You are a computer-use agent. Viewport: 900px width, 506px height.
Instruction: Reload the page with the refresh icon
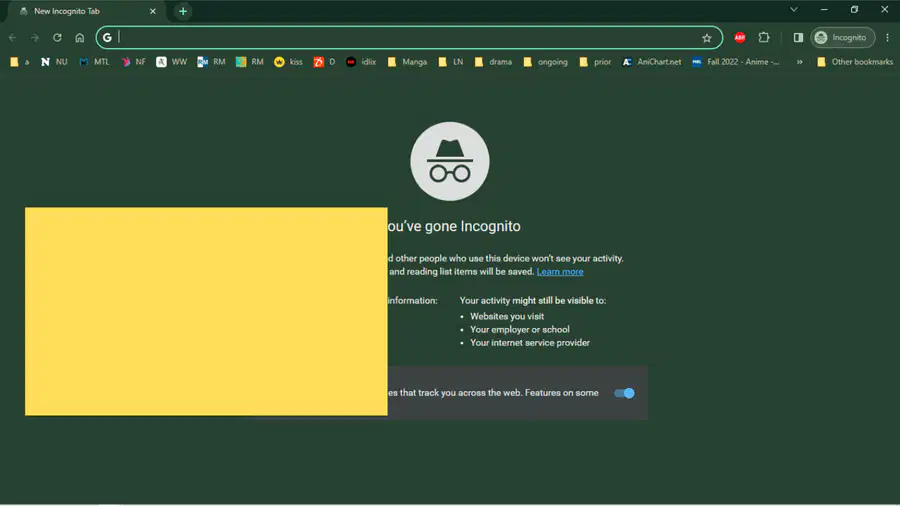point(57,38)
